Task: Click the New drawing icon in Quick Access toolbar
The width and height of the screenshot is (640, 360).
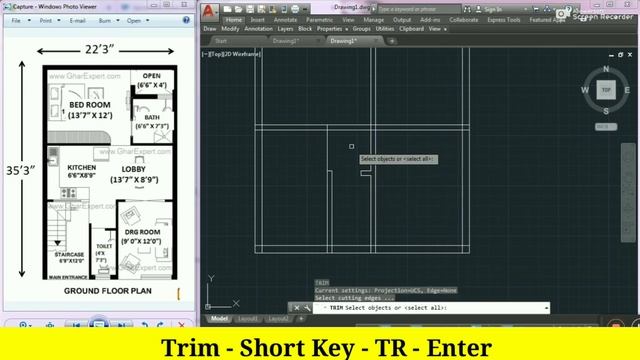Action: pos(227,9)
